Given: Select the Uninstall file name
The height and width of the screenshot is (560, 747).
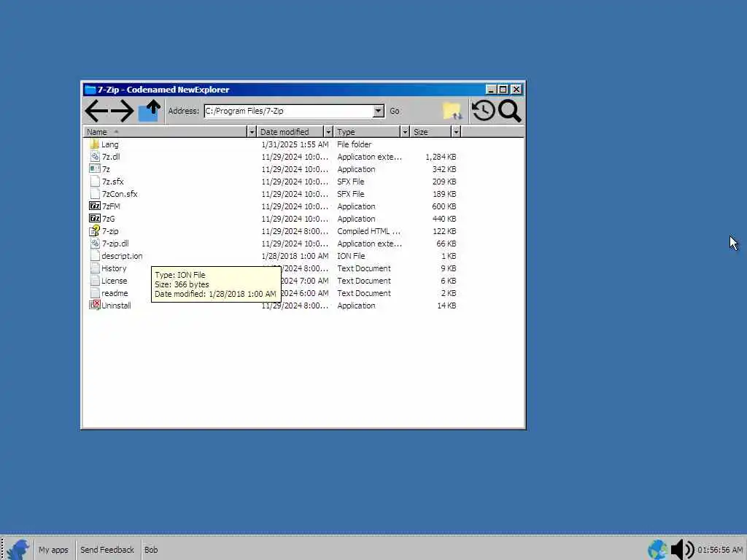Looking at the screenshot, I should [116, 306].
